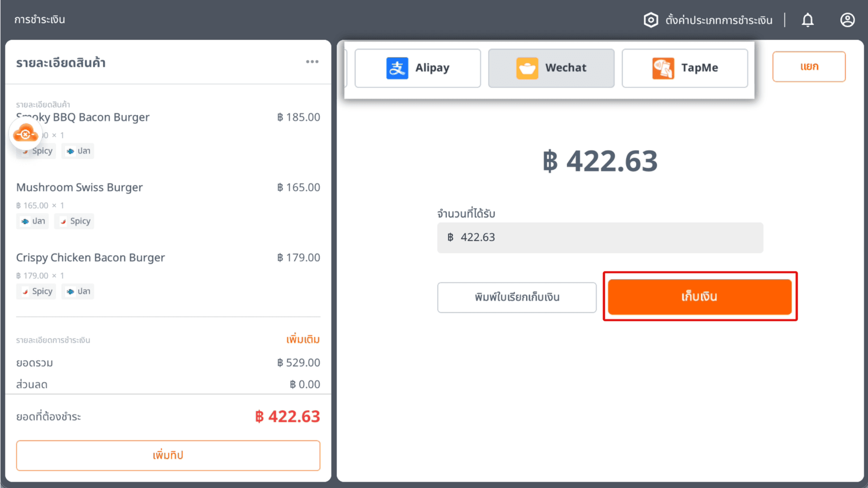
Task: Open the user account profile icon
Action: click(847, 20)
